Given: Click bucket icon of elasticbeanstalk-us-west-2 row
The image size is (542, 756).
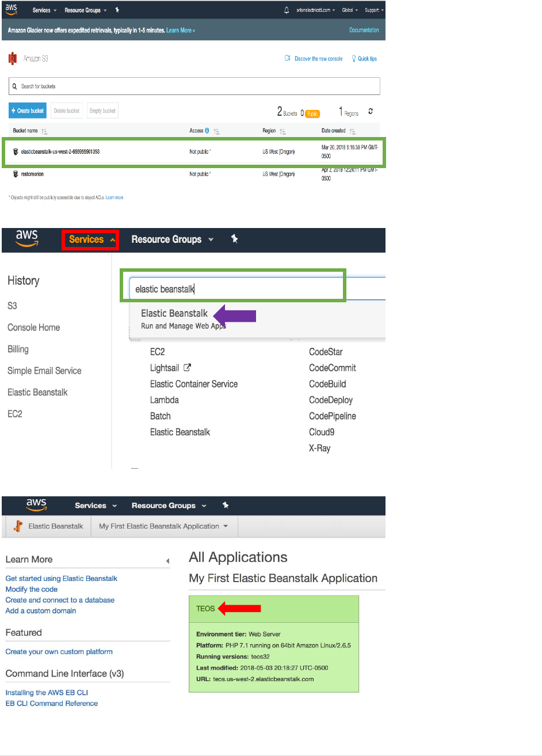Looking at the screenshot, I should [16, 151].
